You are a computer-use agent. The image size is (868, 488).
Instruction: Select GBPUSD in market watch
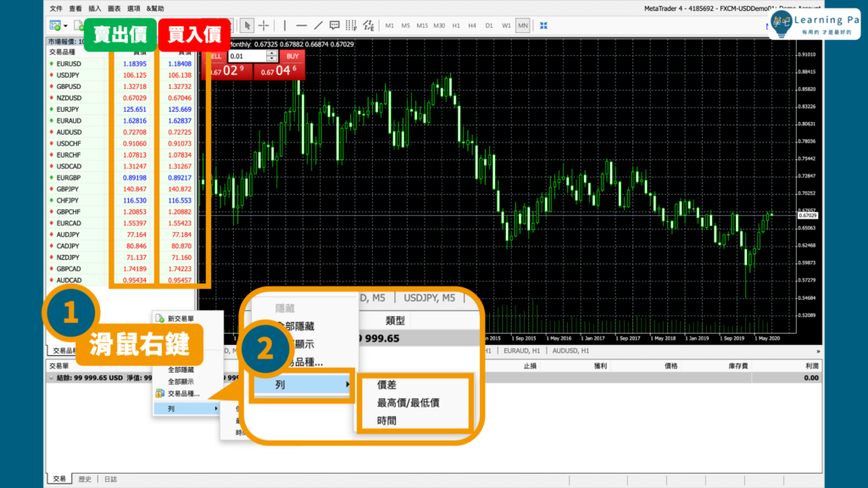click(69, 86)
